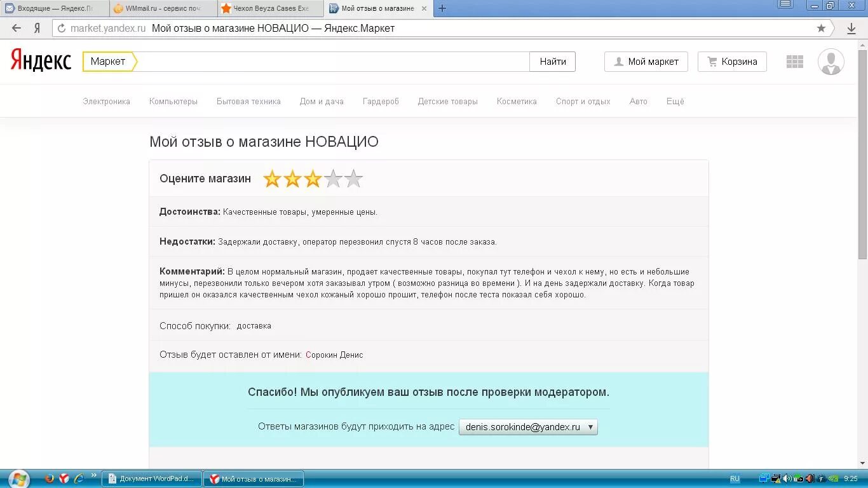Click the 'Способ покупки: доставка' text
This screenshot has width=868, height=488.
pyautogui.click(x=215, y=326)
